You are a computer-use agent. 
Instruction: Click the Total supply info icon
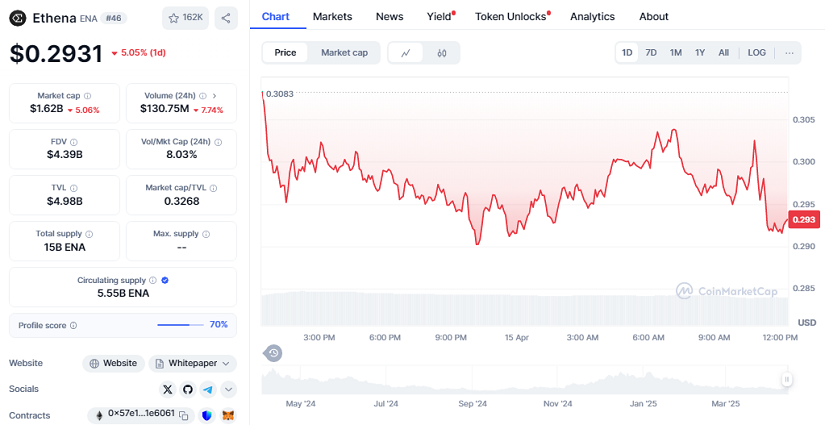coord(89,234)
